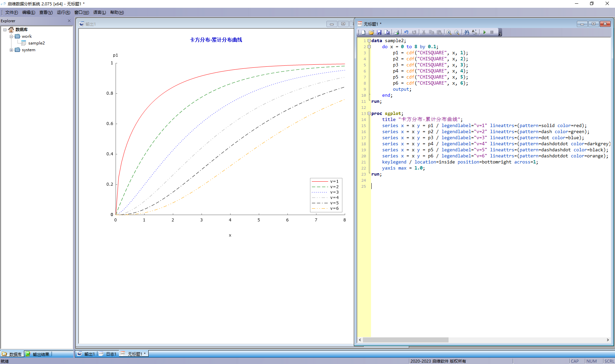
Task: Place cursor on empty line 25
Action: click(x=490, y=186)
